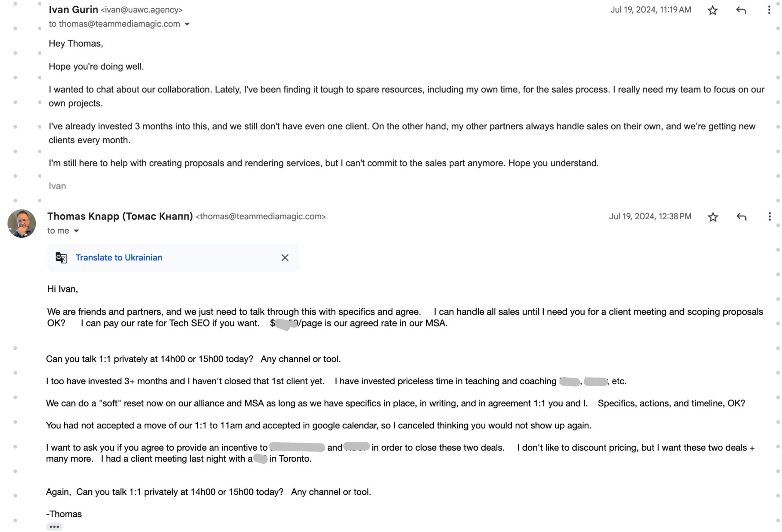Expand recipient details for thomas@teammediamagic.com
The width and height of the screenshot is (782, 532).
187,24
